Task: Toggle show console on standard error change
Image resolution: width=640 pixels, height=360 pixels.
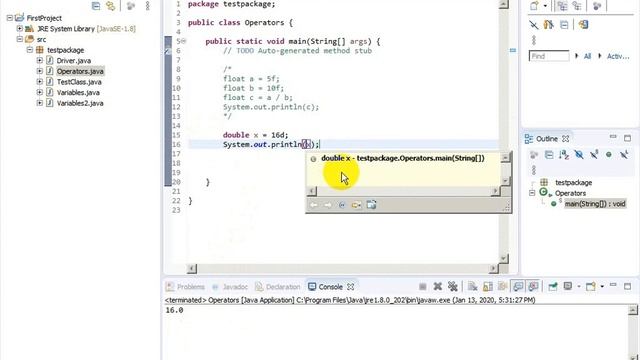Action: coord(533,287)
